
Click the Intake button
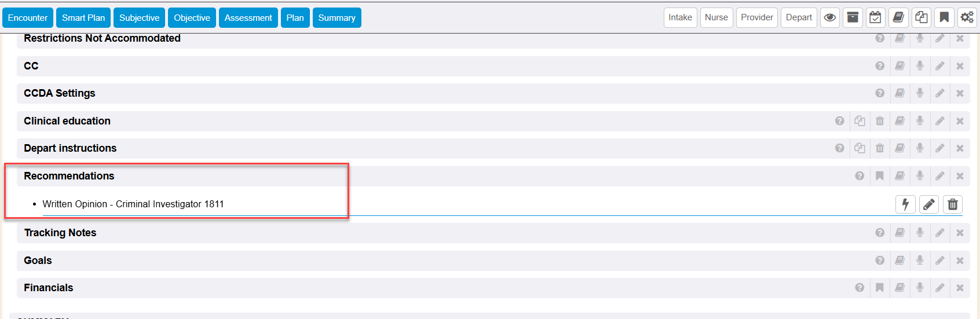tap(680, 17)
